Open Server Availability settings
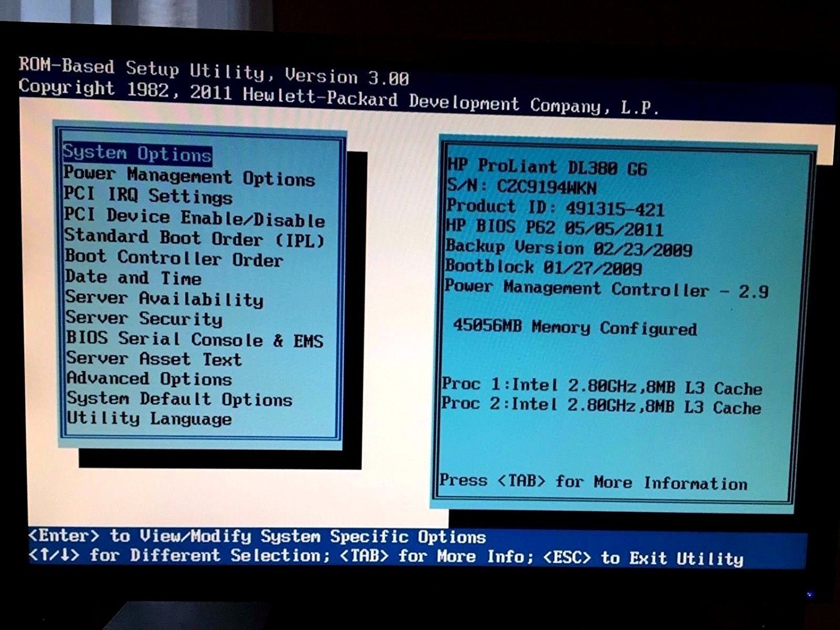This screenshot has width=840, height=630. coord(164,298)
